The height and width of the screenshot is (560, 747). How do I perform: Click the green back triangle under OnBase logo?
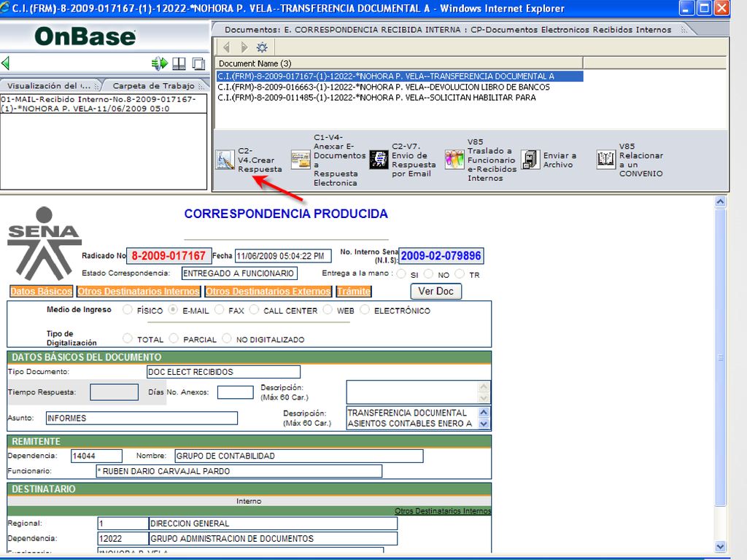pos(6,63)
